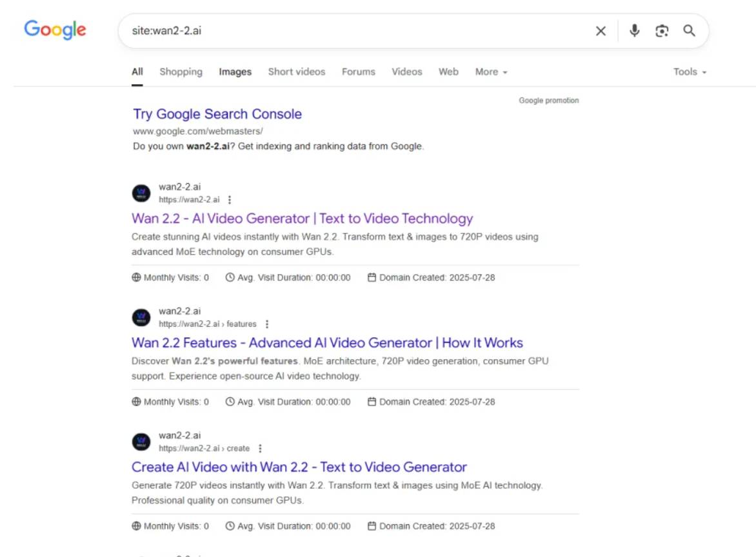Image resolution: width=756 pixels, height=557 pixels.
Task: Start voice search with microphone icon
Action: 635,31
